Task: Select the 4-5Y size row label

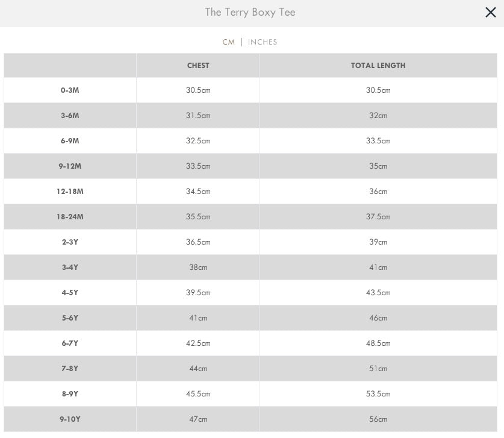Action: point(70,293)
